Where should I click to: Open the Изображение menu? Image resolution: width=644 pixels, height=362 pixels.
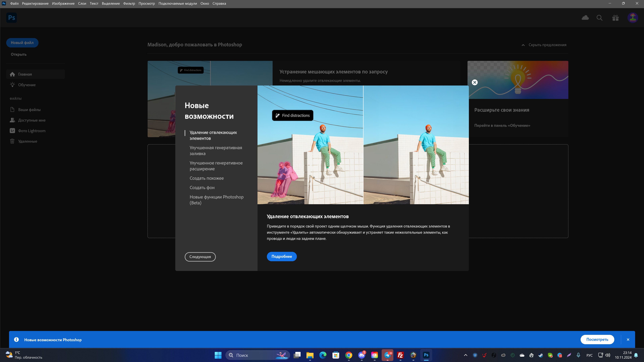point(63,4)
